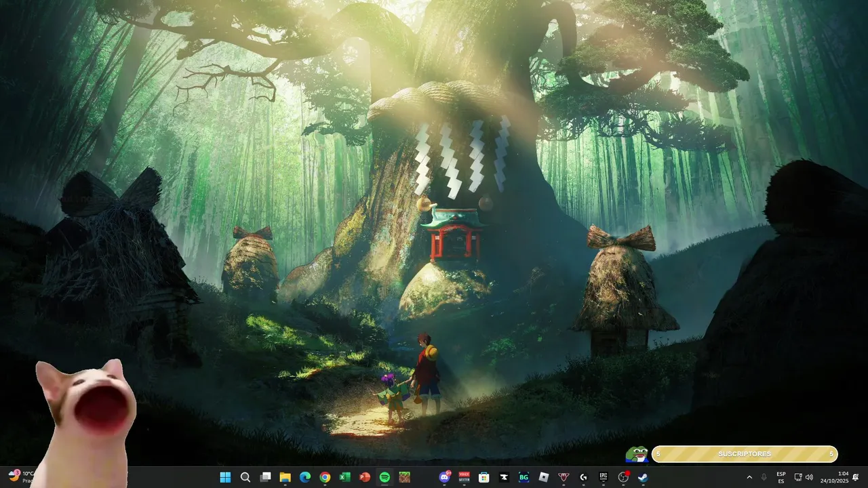Open clock showing 1:04 24/10/2025

point(834,477)
